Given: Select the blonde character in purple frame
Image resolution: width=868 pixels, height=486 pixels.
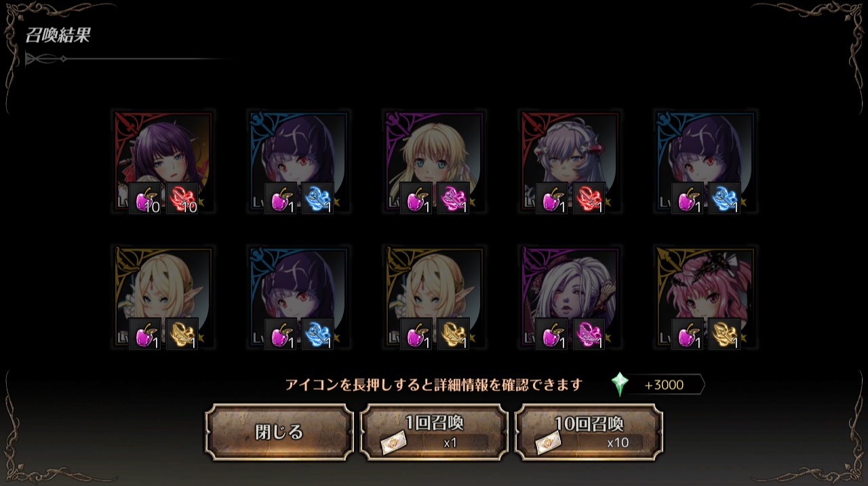Looking at the screenshot, I should pyautogui.click(x=434, y=162).
